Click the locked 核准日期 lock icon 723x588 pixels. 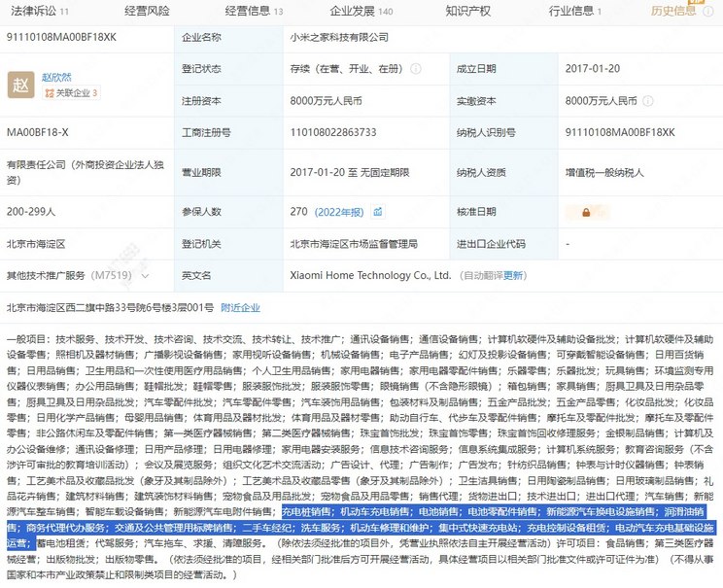(x=586, y=211)
